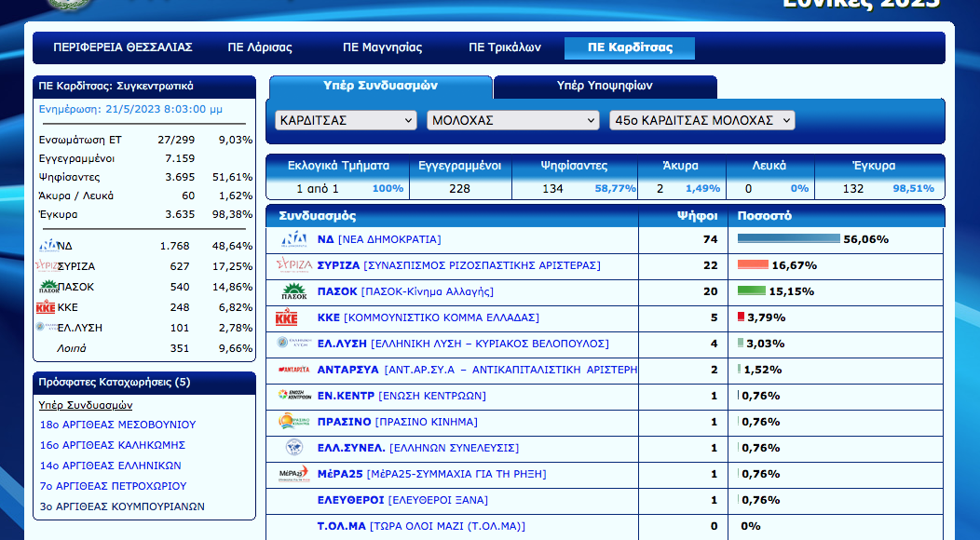Open the ΜΟΛΟΧΑΣ community dropdown

[x=512, y=120]
